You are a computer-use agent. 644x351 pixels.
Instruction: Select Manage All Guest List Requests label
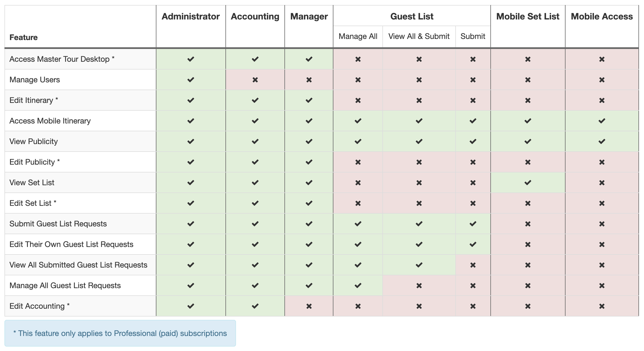65,285
